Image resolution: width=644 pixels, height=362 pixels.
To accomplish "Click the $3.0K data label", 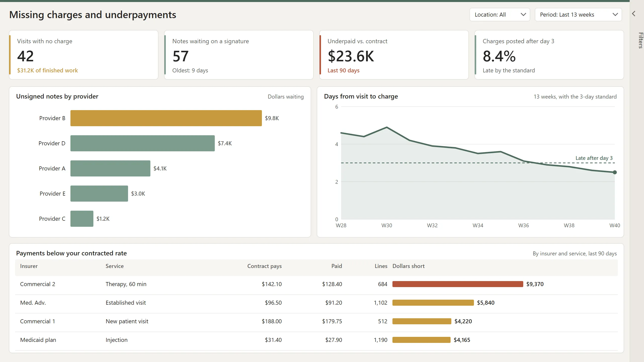I will (x=138, y=194).
